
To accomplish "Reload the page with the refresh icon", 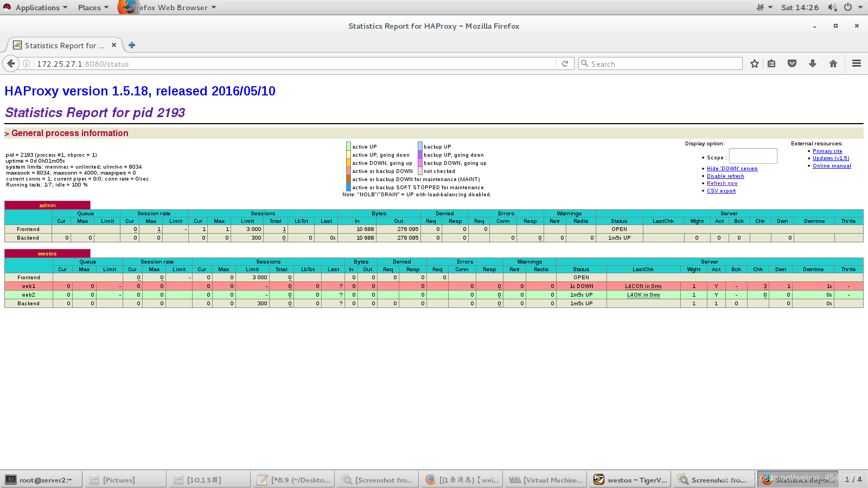I will [x=565, y=63].
